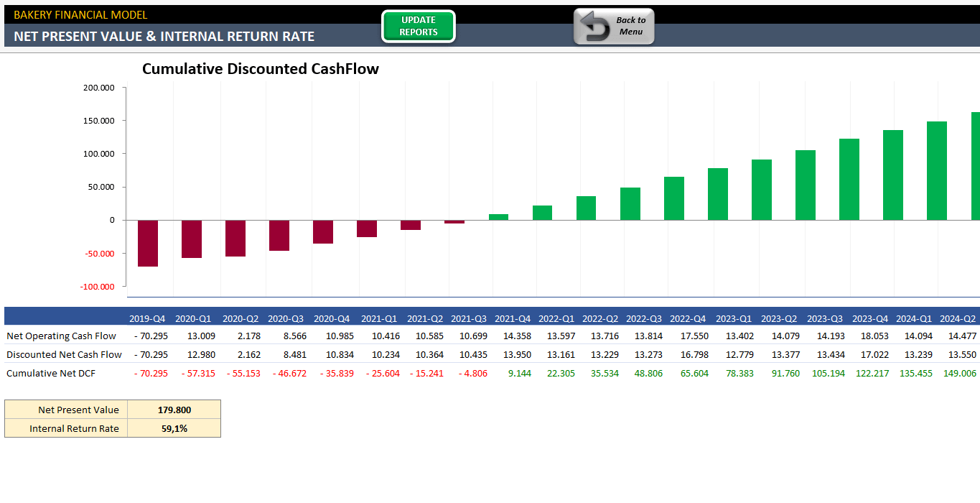This screenshot has width=980, height=503.
Task: Select the Internal Return Rate value 59,1%
Action: [174, 428]
